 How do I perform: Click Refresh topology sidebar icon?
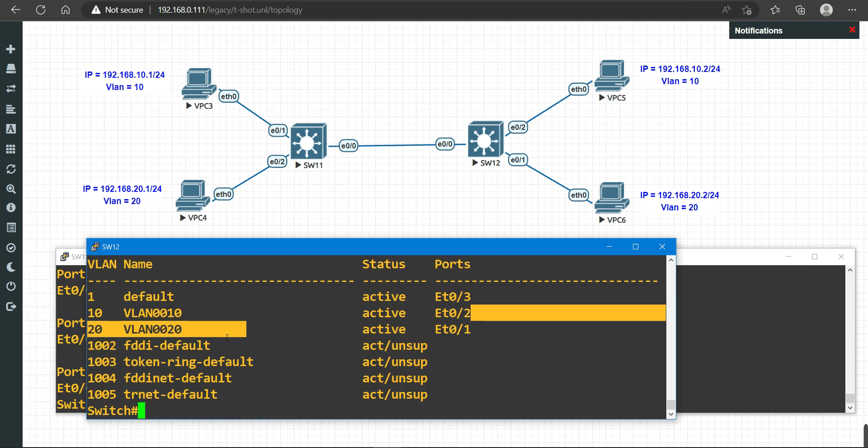coord(11,169)
